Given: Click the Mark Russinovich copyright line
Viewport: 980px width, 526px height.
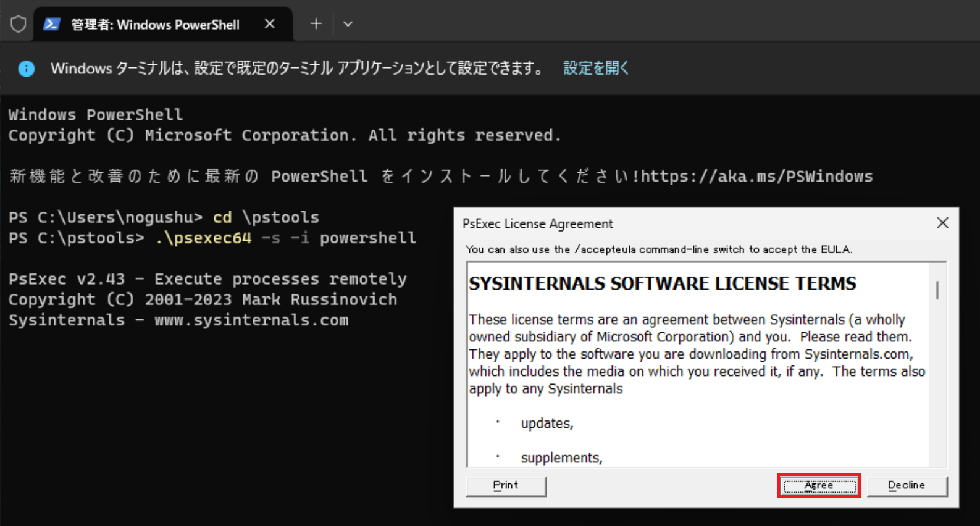Looking at the screenshot, I should tap(203, 300).
